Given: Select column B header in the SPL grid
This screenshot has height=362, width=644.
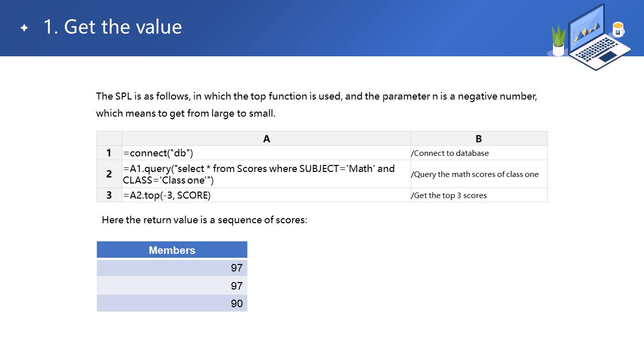Looking at the screenshot, I should click(x=478, y=139).
